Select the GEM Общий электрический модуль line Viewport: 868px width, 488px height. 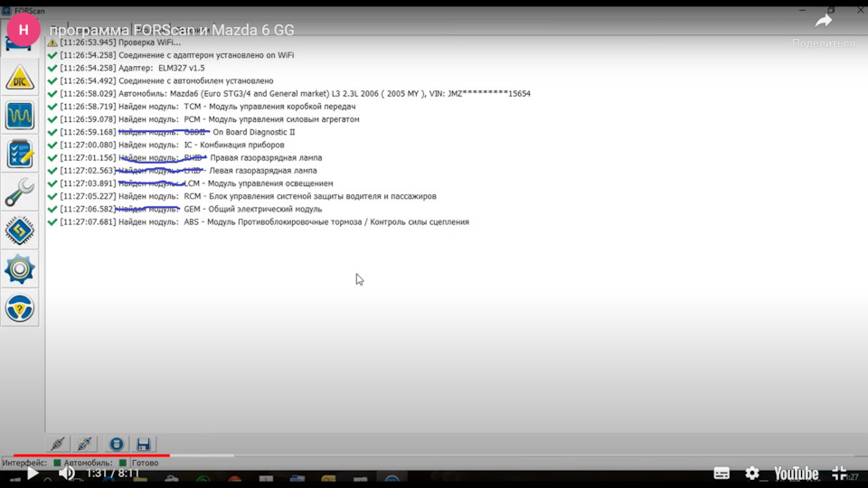184,209
